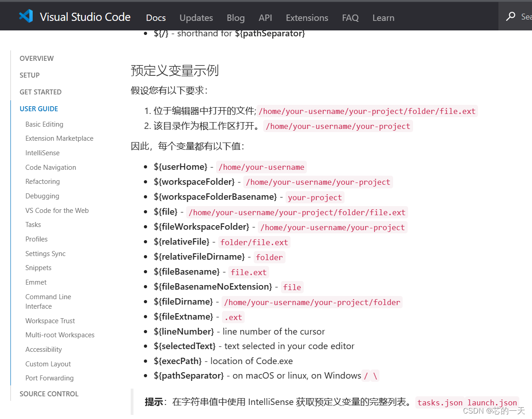Open the Updates navigation tab
The width and height of the screenshot is (532, 419).
pos(196,18)
